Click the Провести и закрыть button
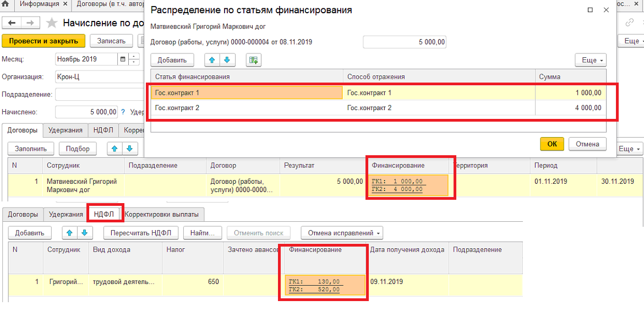 43,41
